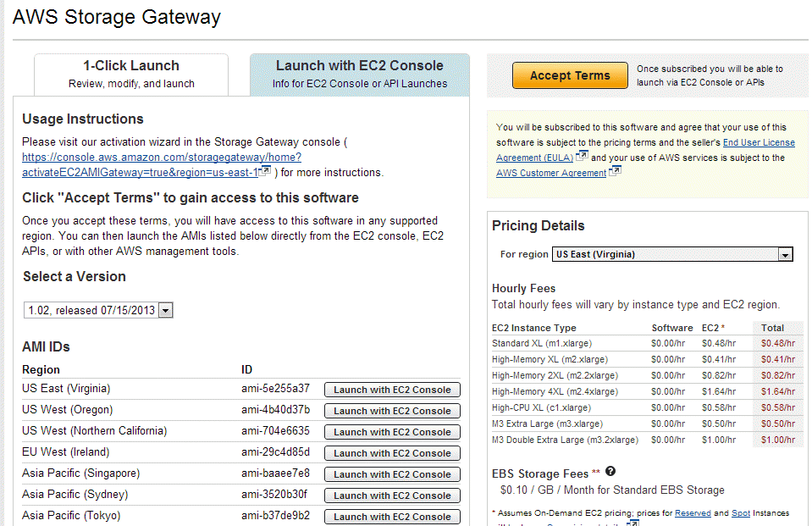Open the End User License Agreement link
Image resolution: width=812 pixels, height=526 pixels.
coord(645,150)
